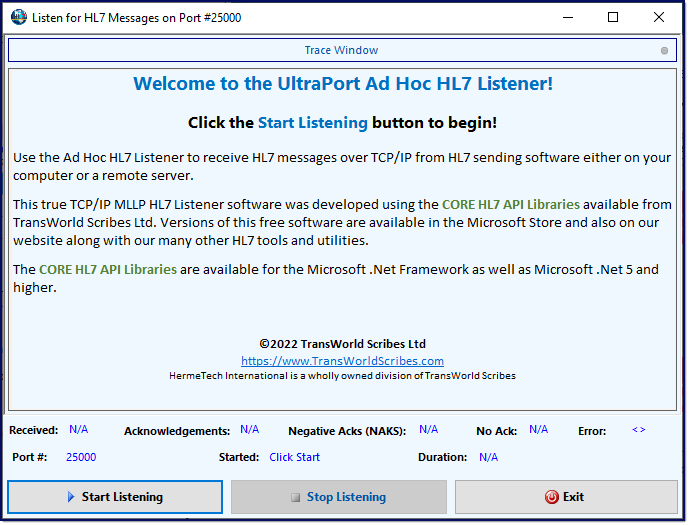Click CORE HL7 API Libraries in last paragraph

tap(108, 269)
